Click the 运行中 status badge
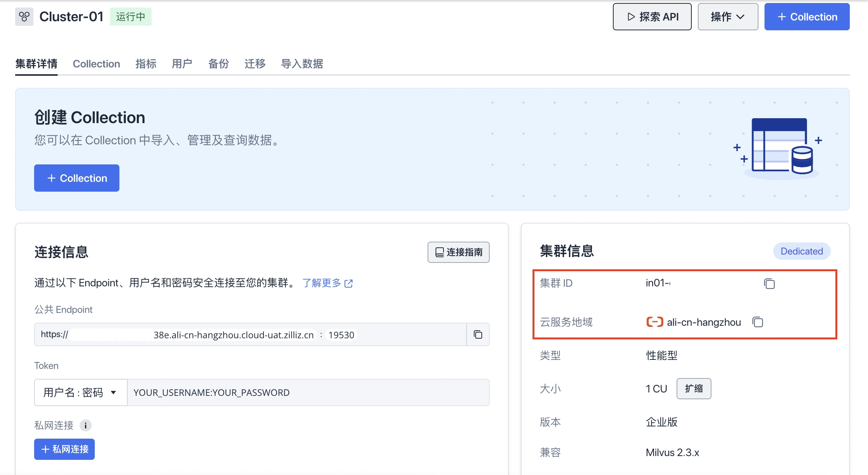Viewport: 868px width, 475px height. tap(131, 17)
